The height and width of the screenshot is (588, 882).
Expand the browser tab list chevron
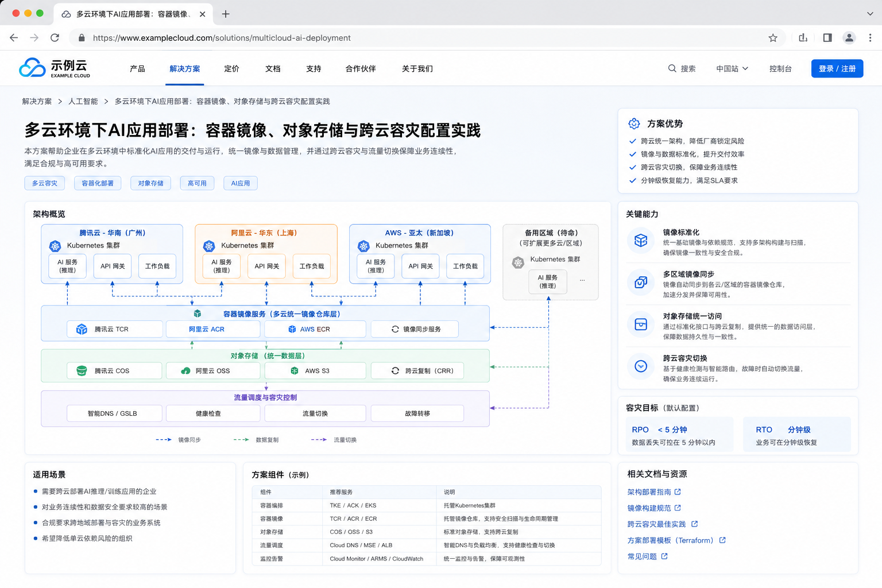tap(870, 14)
